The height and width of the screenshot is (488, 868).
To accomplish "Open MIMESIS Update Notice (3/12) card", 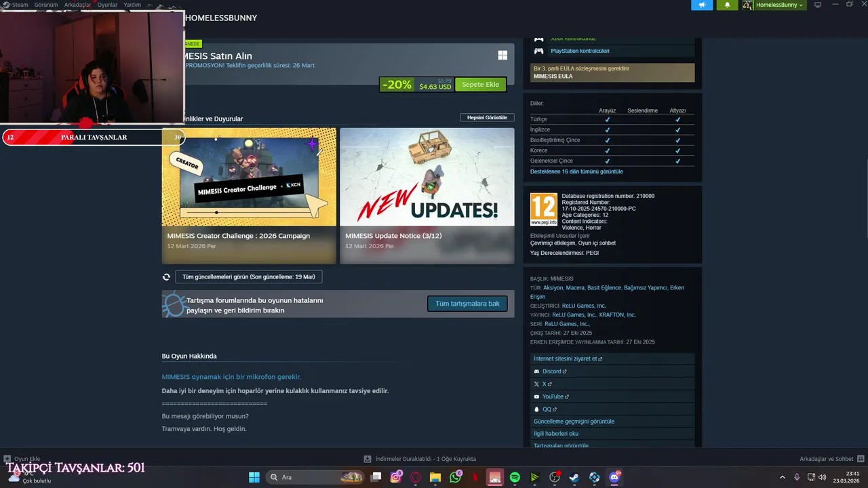I will (x=427, y=196).
